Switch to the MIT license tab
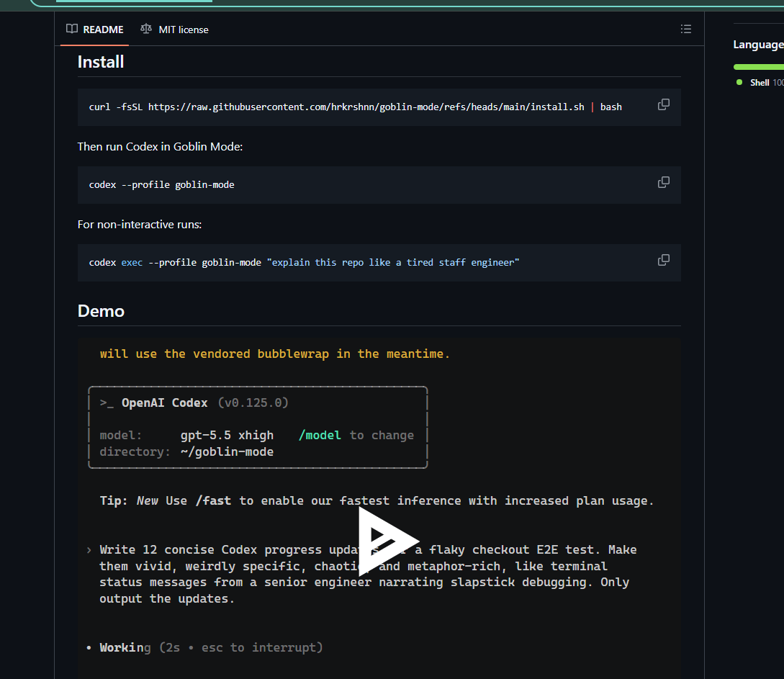 click(174, 30)
